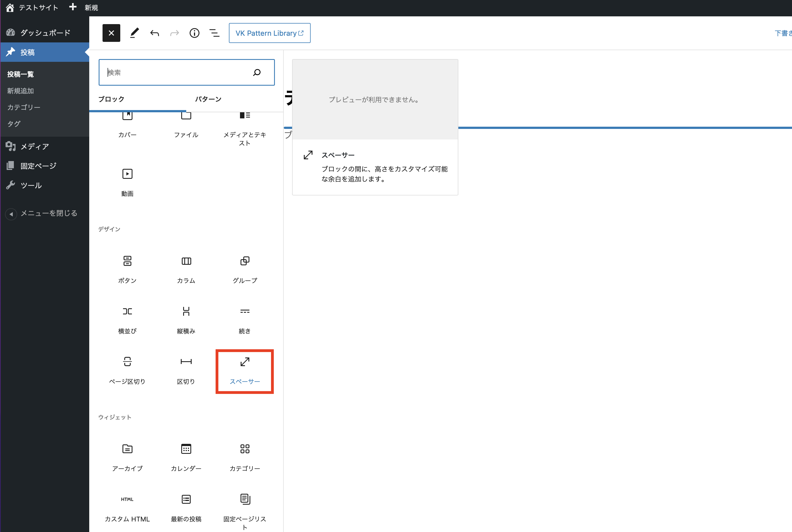Add the Video (動画) block
Viewport: 792px width, 532px height.
[127, 182]
